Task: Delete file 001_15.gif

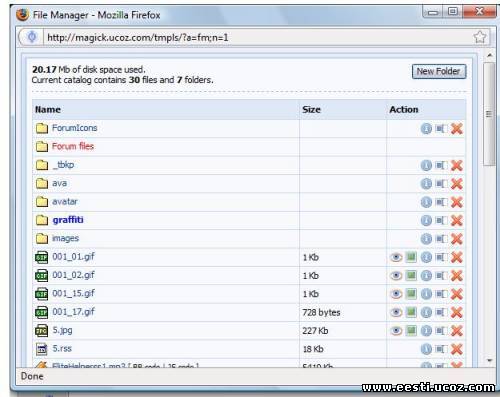Action: coord(457,294)
